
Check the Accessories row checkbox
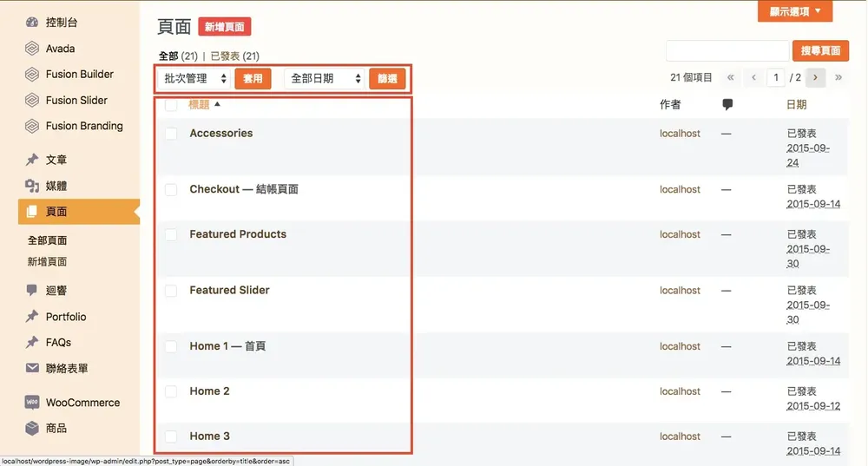point(171,134)
